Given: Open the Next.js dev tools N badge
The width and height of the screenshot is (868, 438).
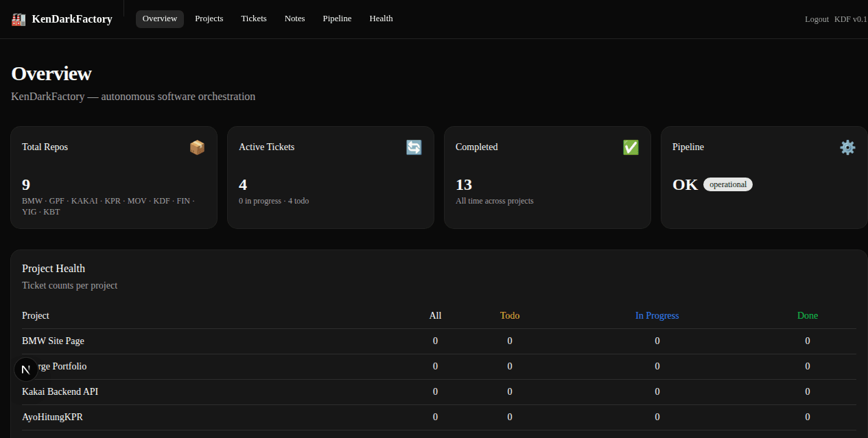Looking at the screenshot, I should [26, 369].
